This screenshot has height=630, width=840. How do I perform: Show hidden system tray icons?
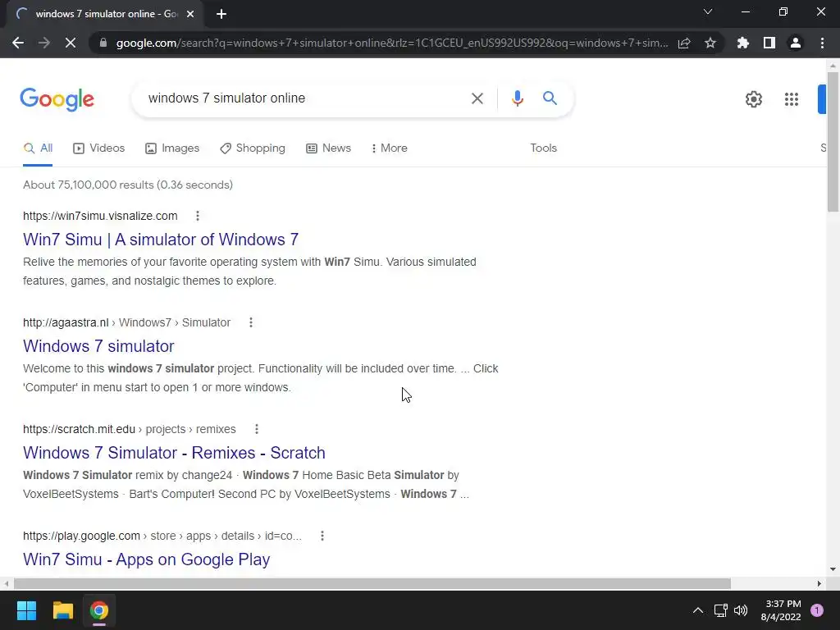[697, 610]
